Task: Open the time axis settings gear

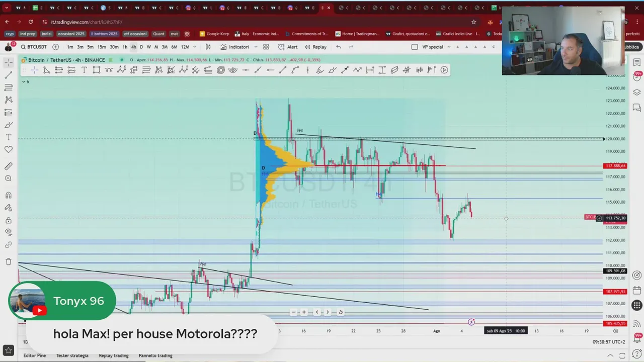Action: click(x=615, y=331)
